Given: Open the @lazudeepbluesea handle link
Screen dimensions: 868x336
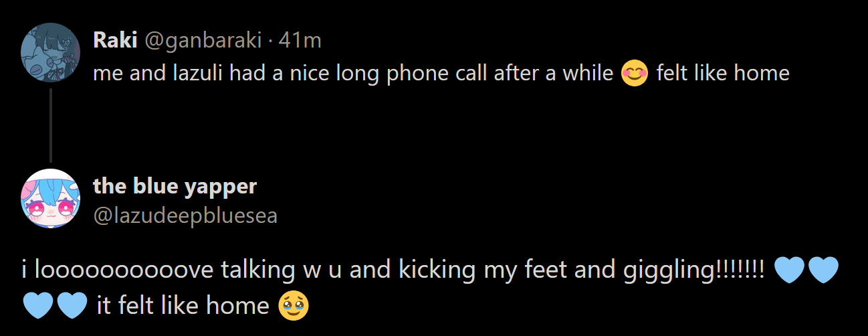Looking at the screenshot, I should pos(185,216).
